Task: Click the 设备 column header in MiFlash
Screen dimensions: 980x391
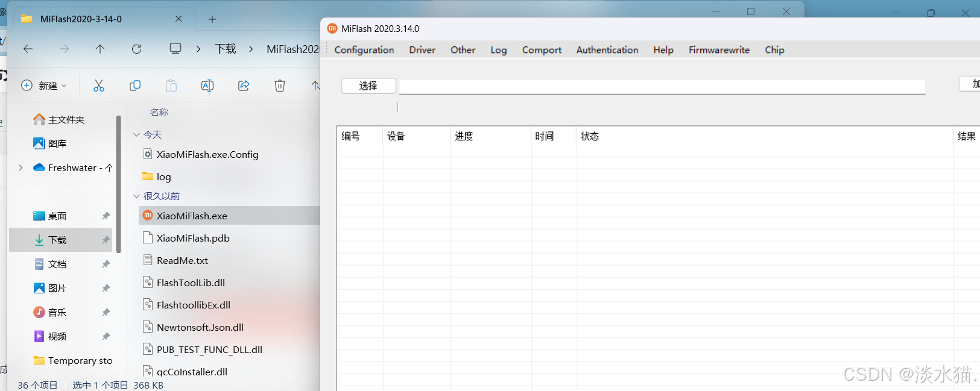Action: click(417, 136)
